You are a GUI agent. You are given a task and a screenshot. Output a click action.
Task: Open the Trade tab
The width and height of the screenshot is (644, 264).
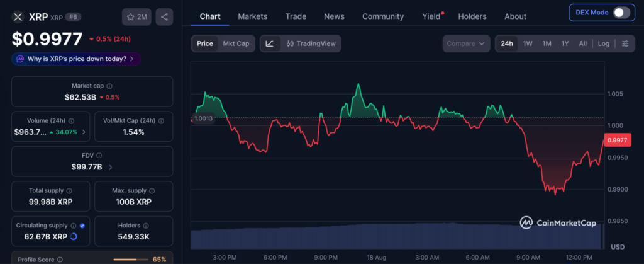coord(296,16)
